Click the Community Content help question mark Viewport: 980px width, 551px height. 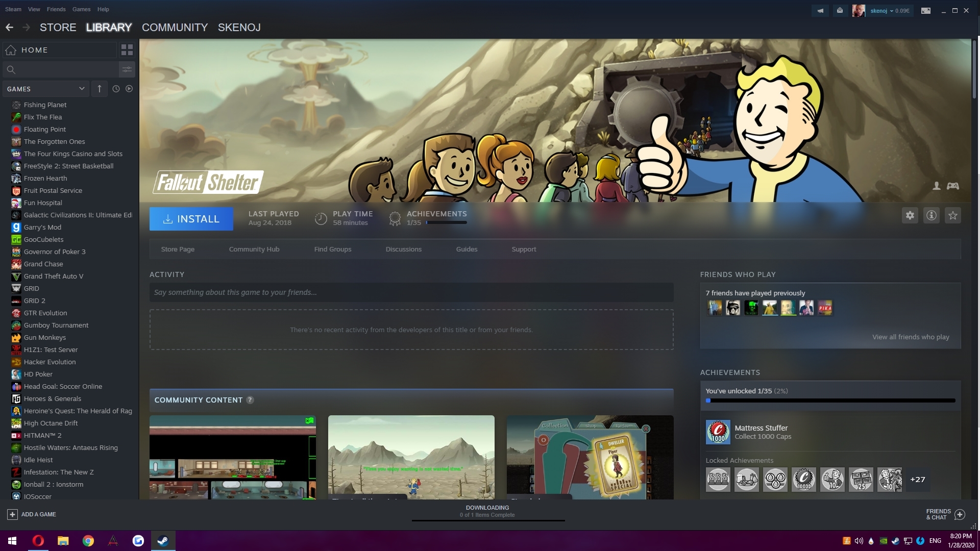pos(250,400)
